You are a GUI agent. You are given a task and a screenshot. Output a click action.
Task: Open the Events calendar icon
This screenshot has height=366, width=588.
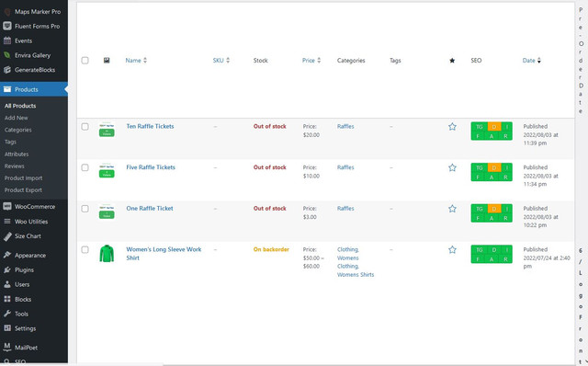pos(7,40)
